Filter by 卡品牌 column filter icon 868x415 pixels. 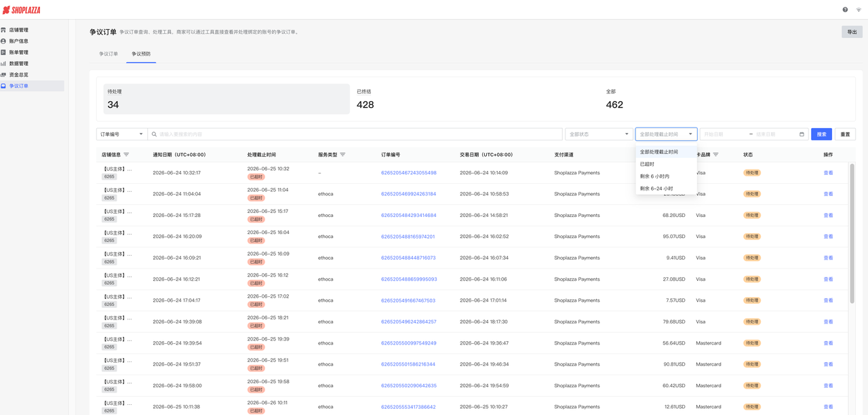(x=715, y=155)
